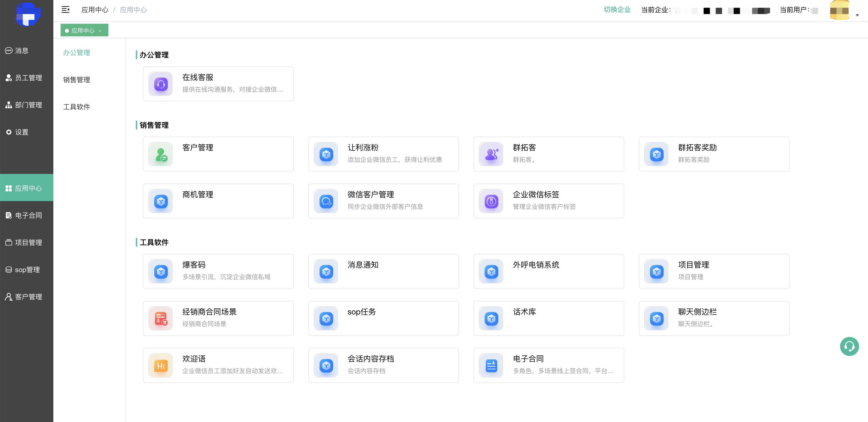868x422 pixels.
Task: Select 工具软件 in the category list
Action: point(76,107)
